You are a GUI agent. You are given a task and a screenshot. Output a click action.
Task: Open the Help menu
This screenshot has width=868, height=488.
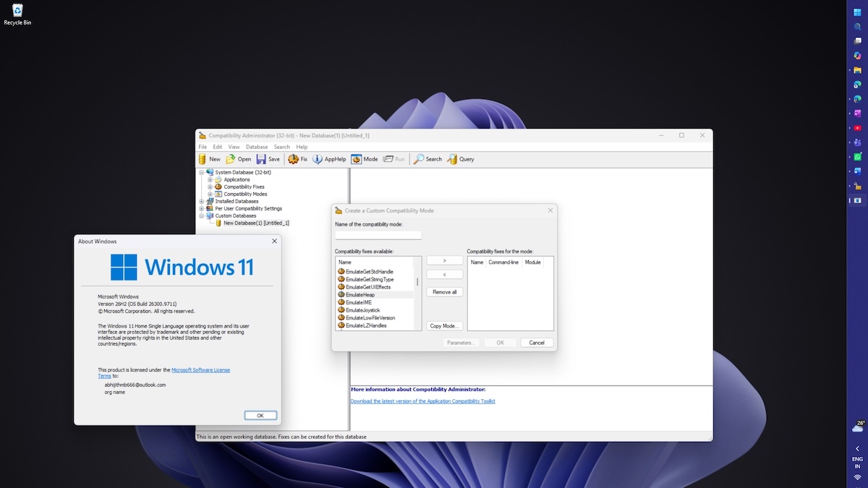click(302, 147)
